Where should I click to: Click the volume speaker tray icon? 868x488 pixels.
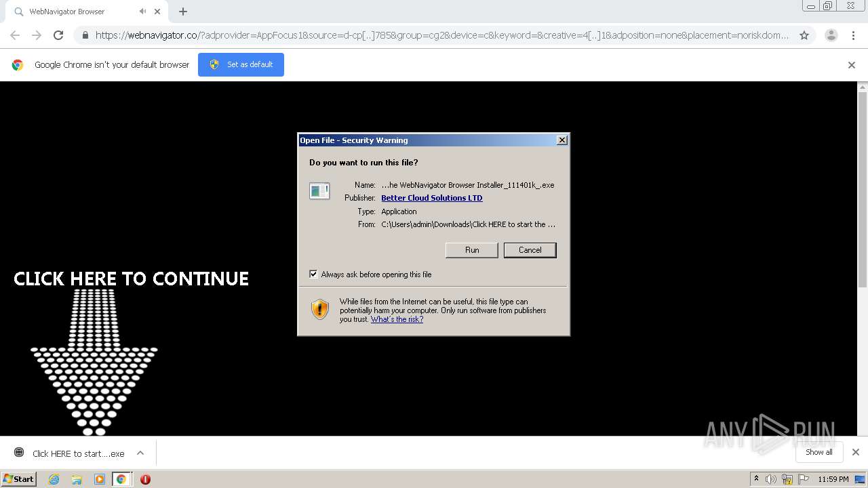(x=771, y=479)
